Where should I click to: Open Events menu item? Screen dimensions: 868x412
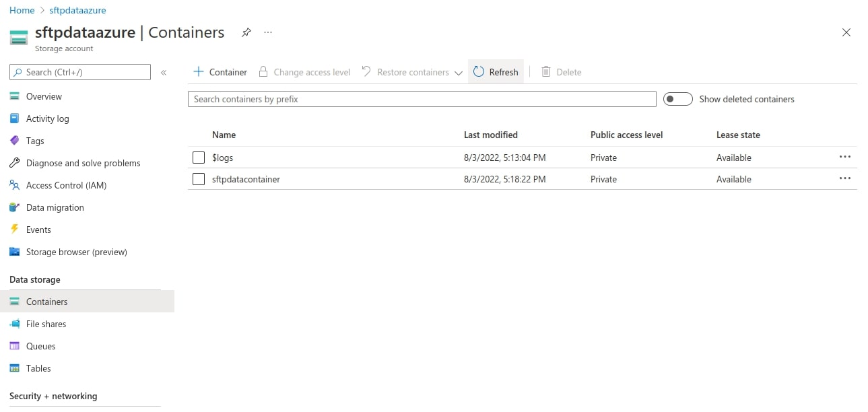[x=38, y=230]
